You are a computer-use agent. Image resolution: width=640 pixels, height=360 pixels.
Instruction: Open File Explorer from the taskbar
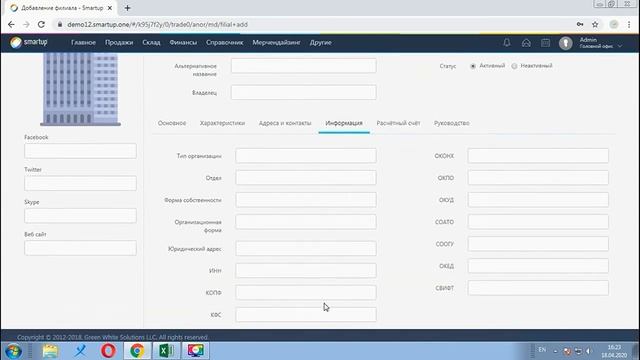tap(50, 351)
